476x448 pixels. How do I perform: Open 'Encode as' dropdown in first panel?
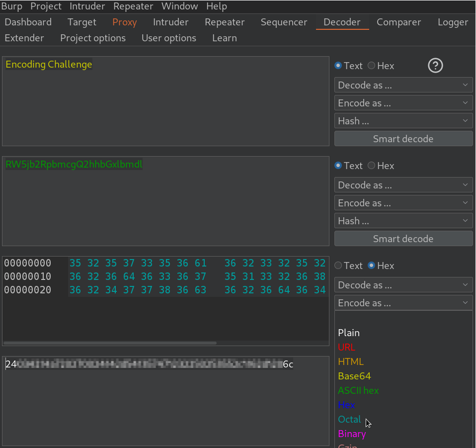[403, 103]
